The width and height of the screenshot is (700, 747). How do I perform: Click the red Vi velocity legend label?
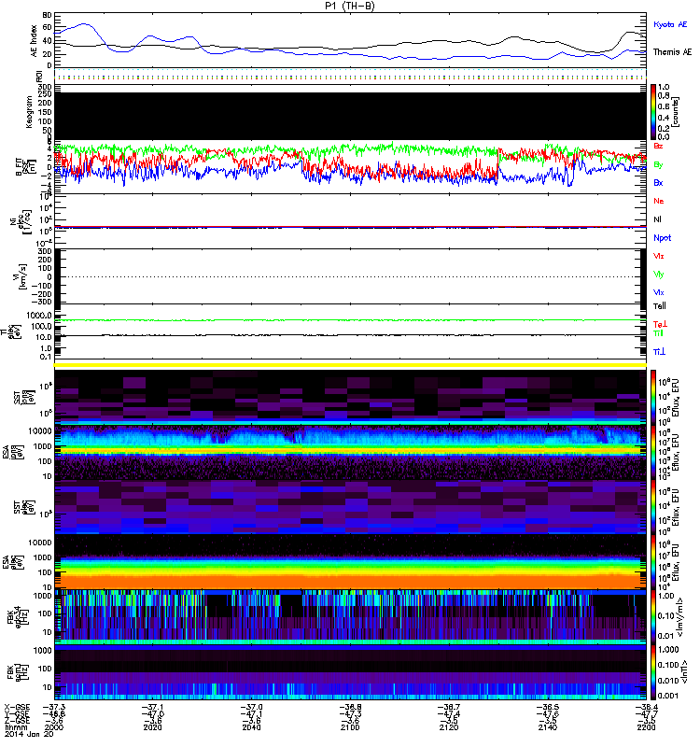[658, 256]
